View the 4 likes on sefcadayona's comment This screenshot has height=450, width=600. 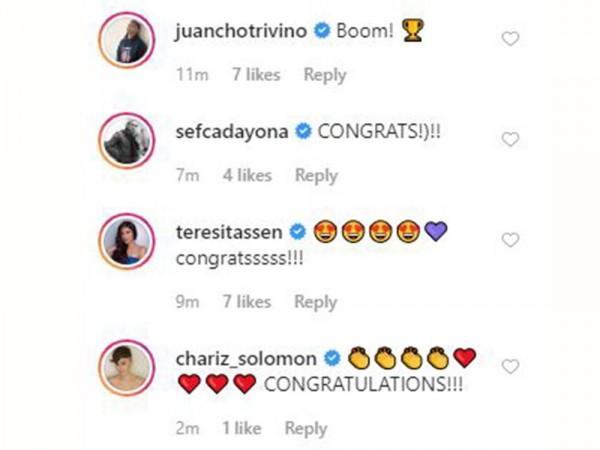246,175
